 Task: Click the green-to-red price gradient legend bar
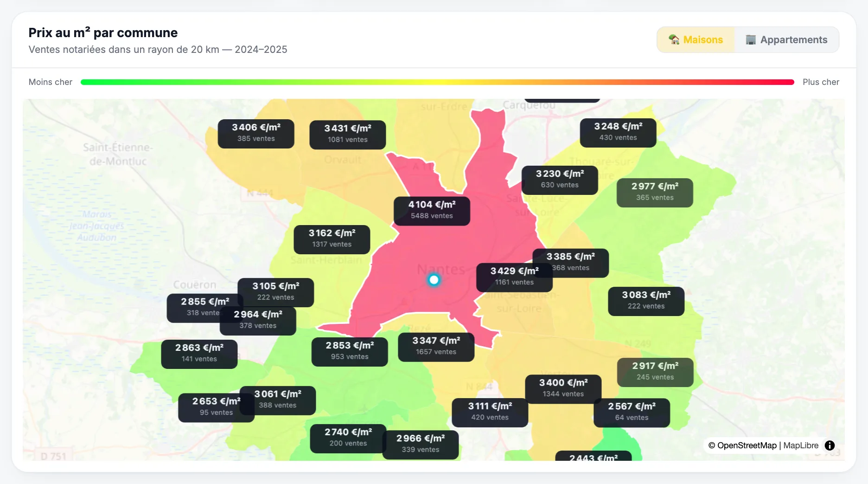coord(437,82)
